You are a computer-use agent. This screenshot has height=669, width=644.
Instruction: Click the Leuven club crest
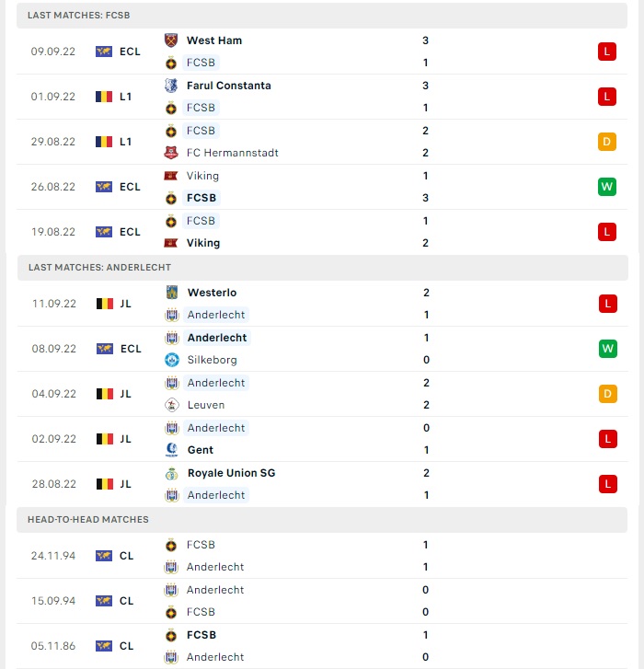pos(172,405)
